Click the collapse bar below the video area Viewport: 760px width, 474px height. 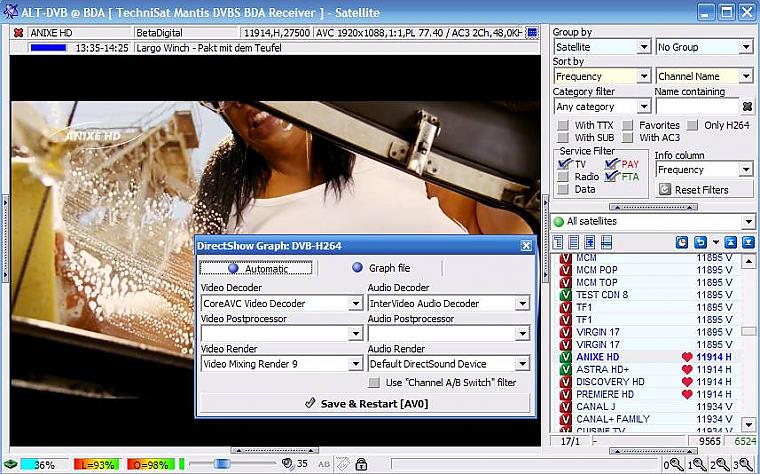click(274, 450)
